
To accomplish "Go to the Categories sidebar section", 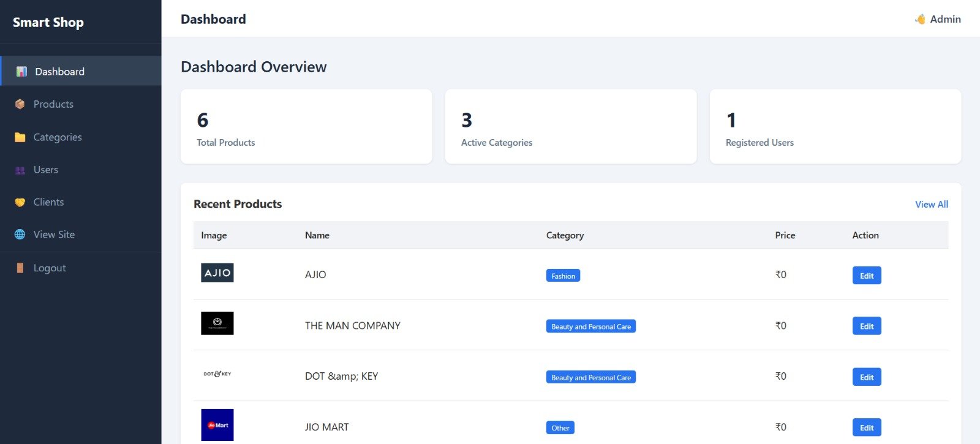I will click(x=58, y=137).
